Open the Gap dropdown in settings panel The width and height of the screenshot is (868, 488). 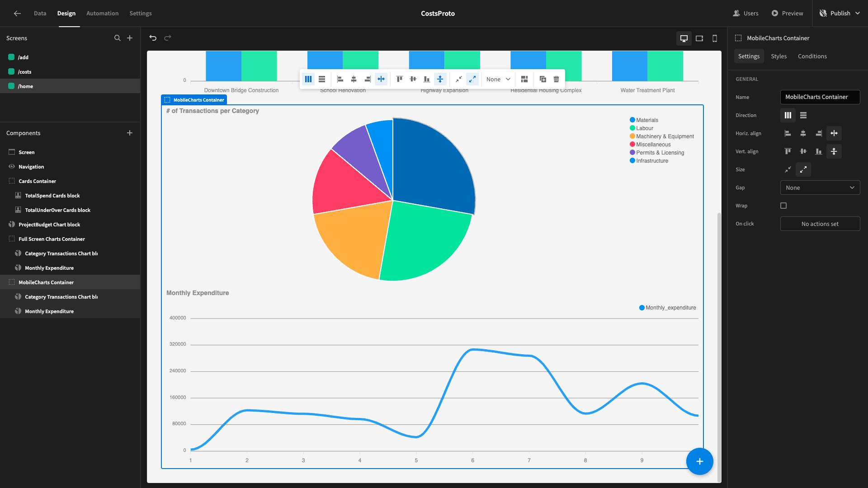point(820,188)
